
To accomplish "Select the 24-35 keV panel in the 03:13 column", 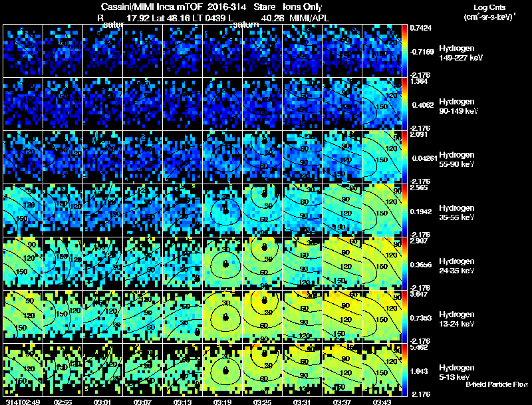I will point(182,264).
